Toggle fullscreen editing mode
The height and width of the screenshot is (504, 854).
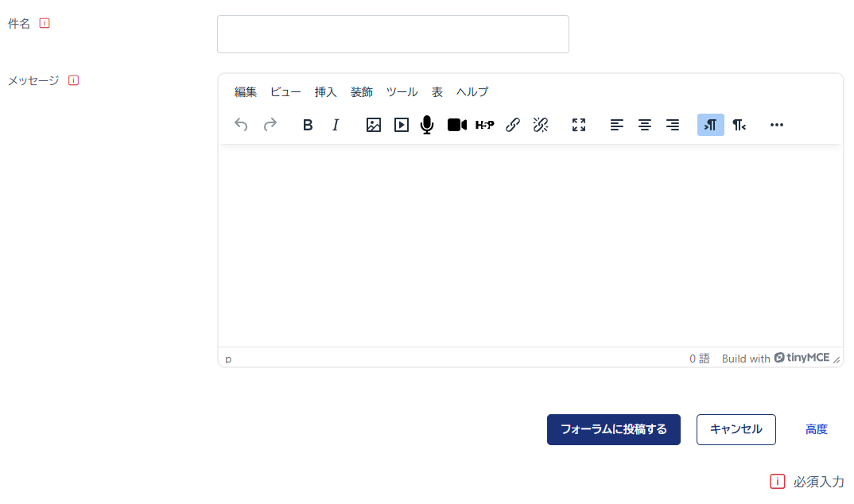[579, 125]
